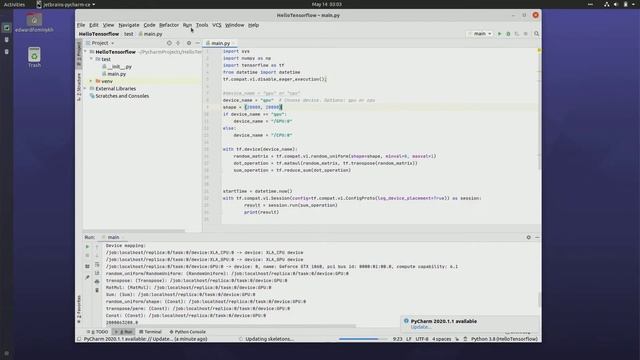Click locate/scroll-from-source icon in Project panel
640x360 pixels.
[169, 43]
